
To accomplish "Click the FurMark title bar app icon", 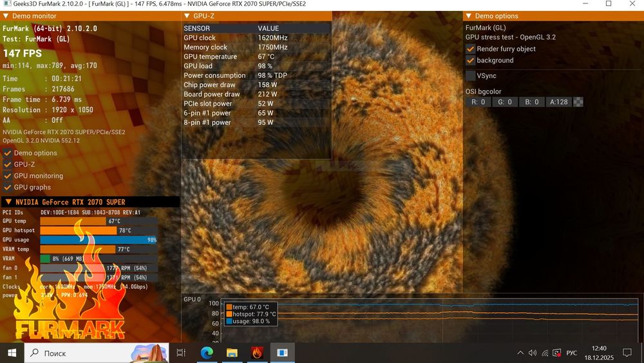I will pyautogui.click(x=7, y=4).
